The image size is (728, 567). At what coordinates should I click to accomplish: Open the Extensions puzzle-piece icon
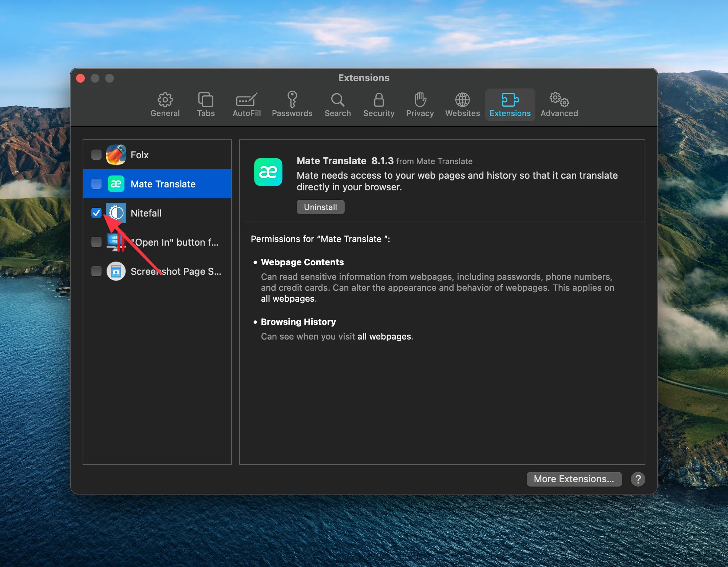click(510, 99)
